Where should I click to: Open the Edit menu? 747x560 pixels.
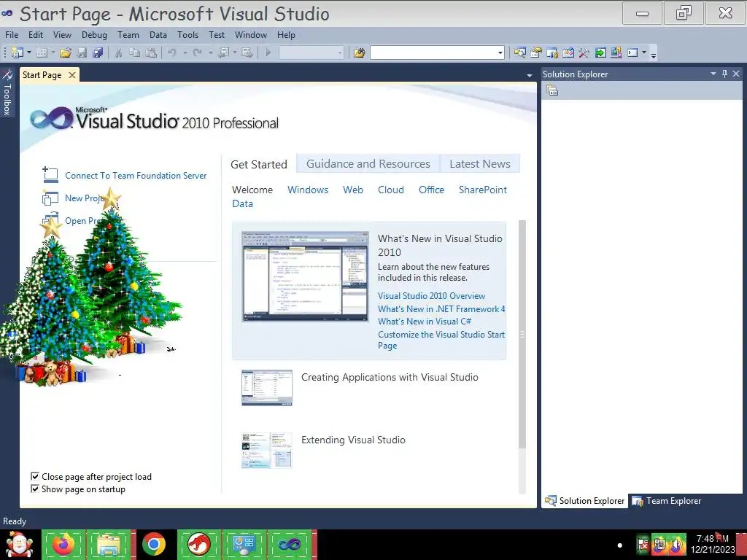(x=36, y=35)
